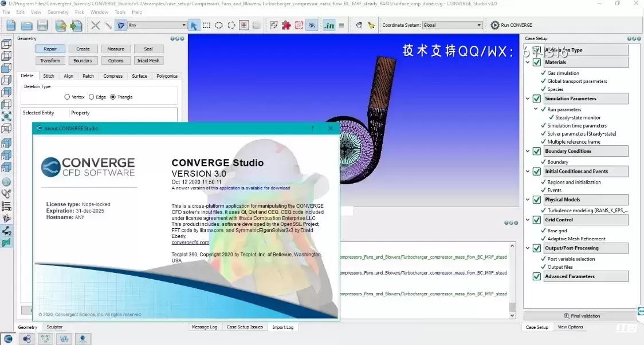Toggle the Boundary Conditions checkbox
Screen dimensions: 644x345
[536, 152]
